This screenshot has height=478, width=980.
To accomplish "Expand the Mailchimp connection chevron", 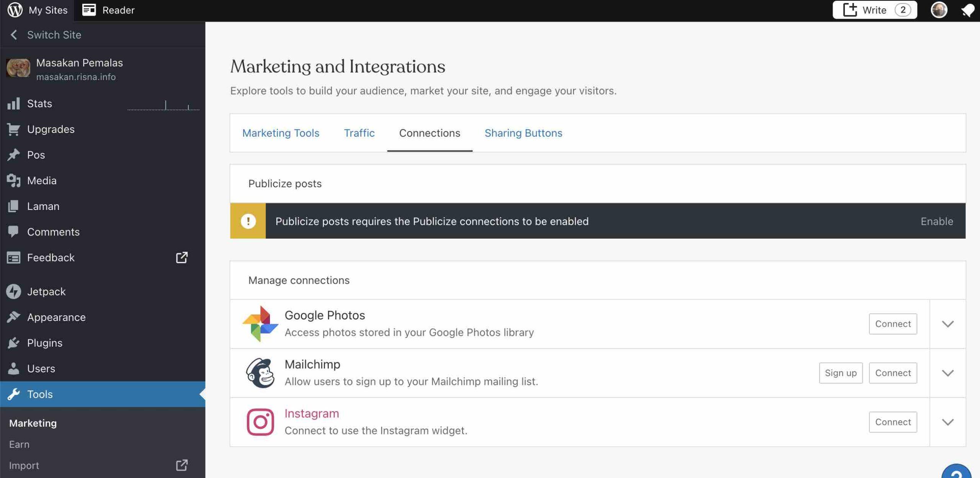I will [x=947, y=373].
